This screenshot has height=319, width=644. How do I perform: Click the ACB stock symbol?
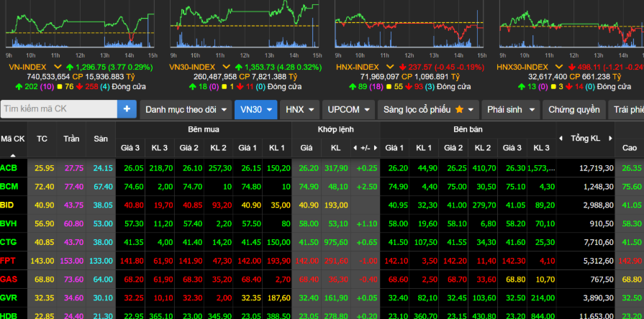pyautogui.click(x=9, y=167)
